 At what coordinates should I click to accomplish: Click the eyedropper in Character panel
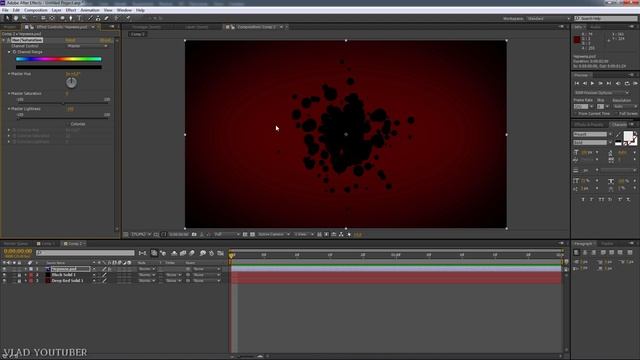click(618, 135)
